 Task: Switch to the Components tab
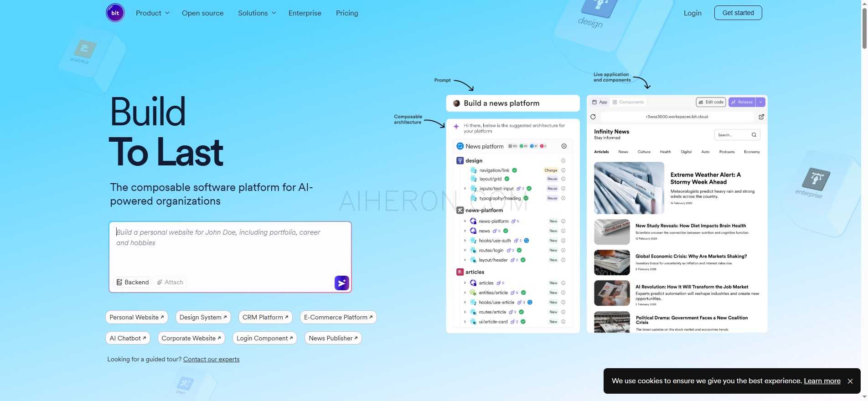628,102
